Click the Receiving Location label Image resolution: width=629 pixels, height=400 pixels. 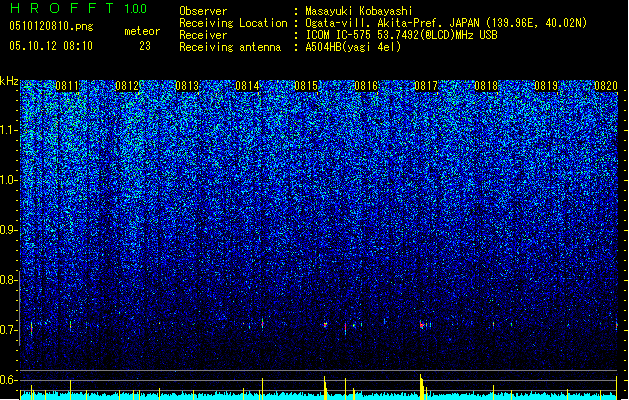pyautogui.click(x=233, y=23)
